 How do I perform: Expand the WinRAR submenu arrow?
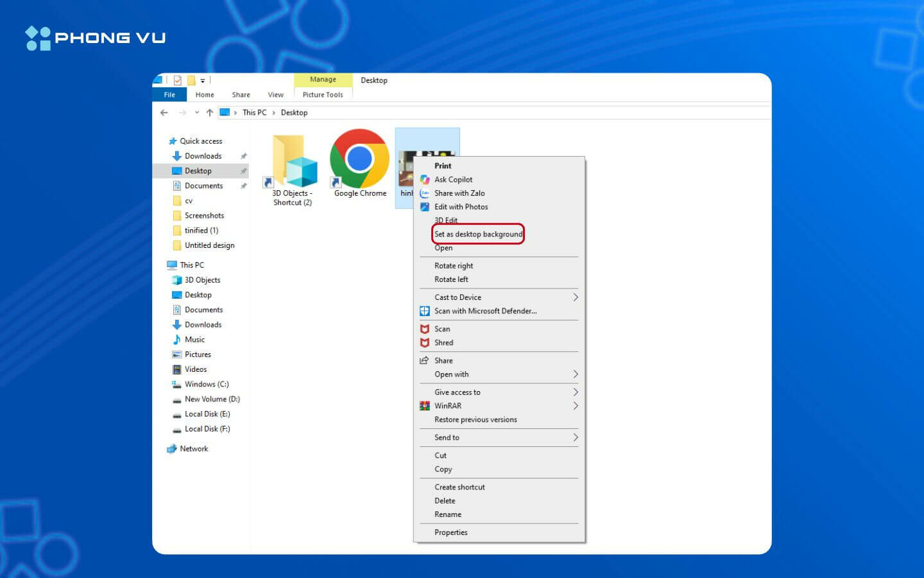(x=576, y=406)
